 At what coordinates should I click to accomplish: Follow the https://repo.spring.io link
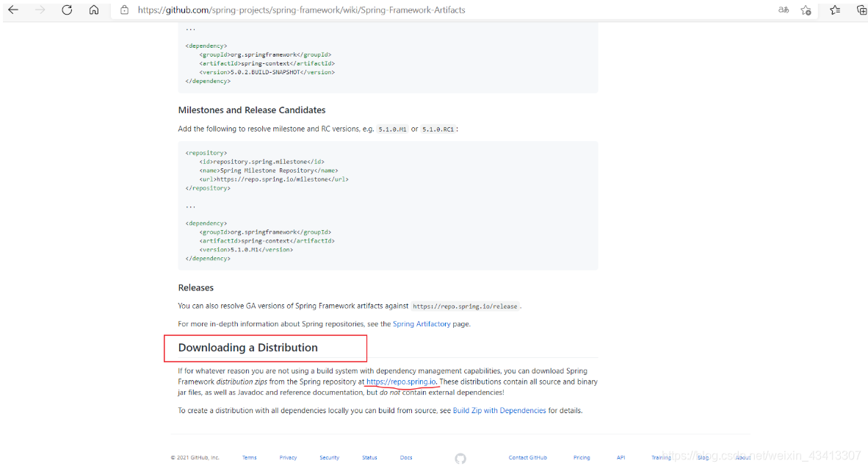click(x=402, y=382)
